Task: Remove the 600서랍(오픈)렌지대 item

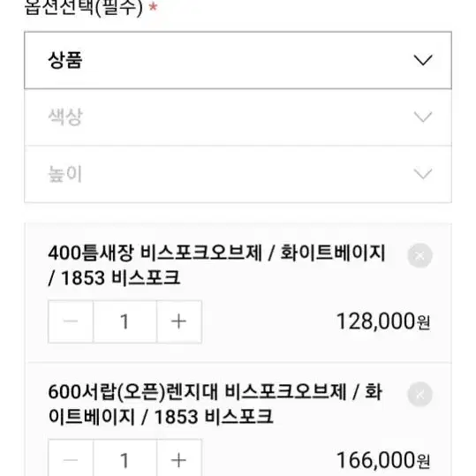Action: 419,395
